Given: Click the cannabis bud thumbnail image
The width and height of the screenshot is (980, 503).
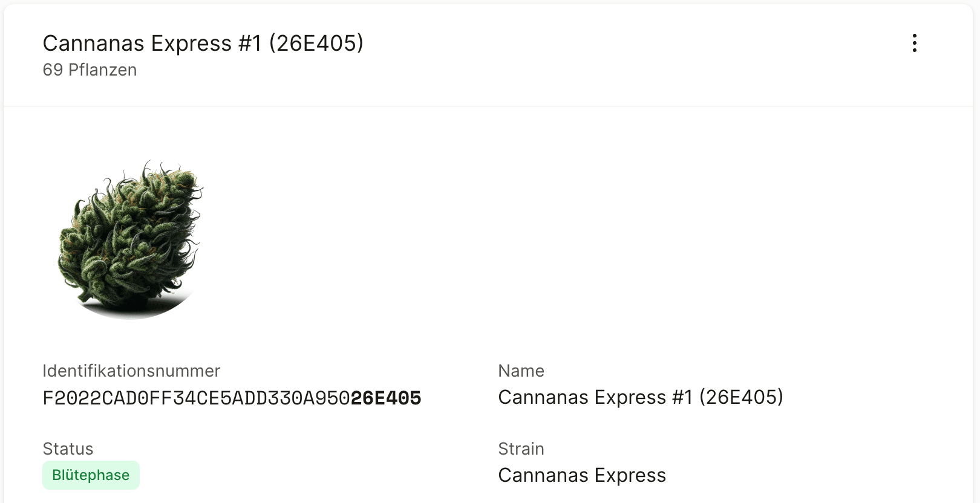Looking at the screenshot, I should (x=131, y=239).
